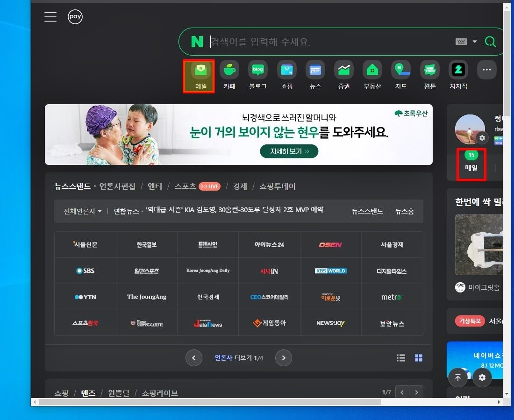The image size is (514, 420).
Task: Open the 디지털타임스 press logo
Action: pos(392,271)
